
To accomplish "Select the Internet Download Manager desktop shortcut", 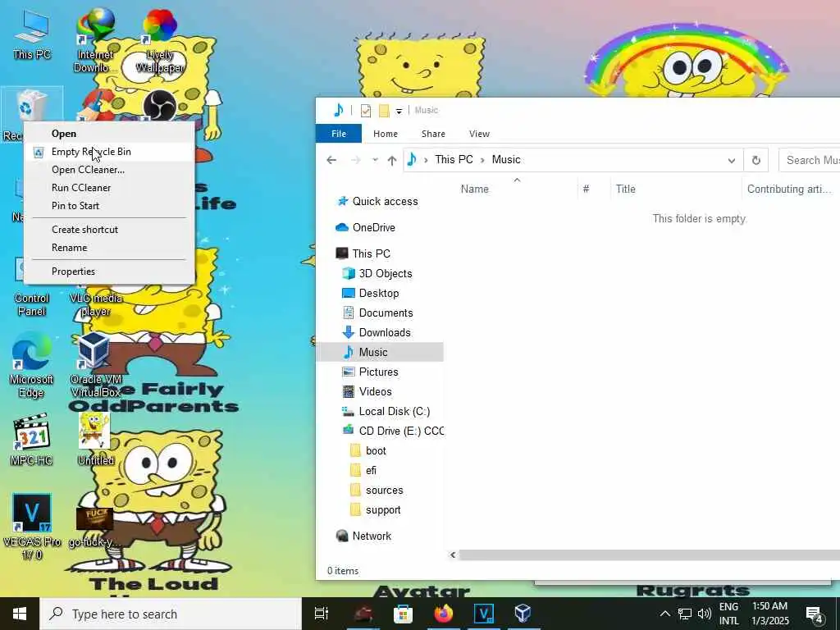I will pos(95,41).
